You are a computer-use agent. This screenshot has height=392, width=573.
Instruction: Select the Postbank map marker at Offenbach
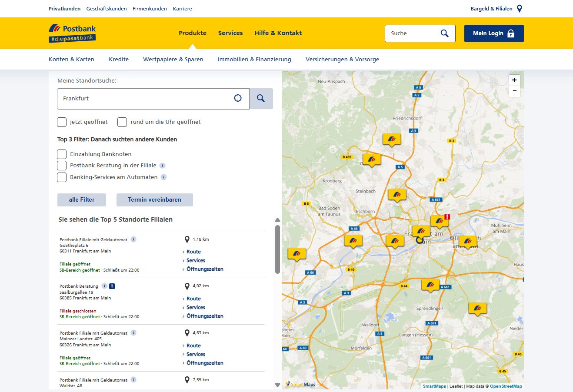467,241
